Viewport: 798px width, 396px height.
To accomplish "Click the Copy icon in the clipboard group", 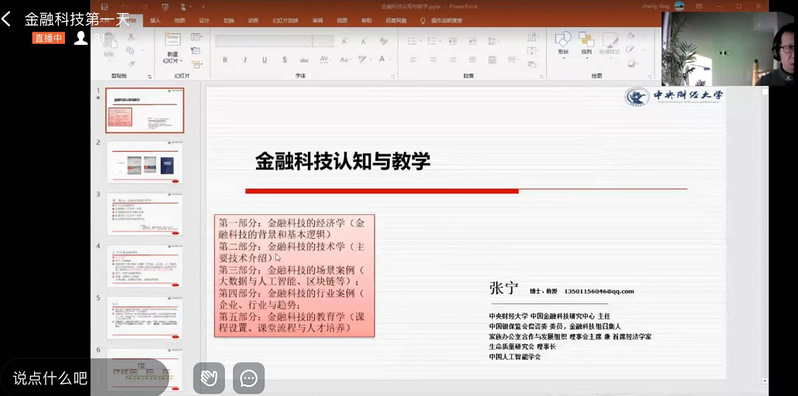I will pyautogui.click(x=130, y=50).
